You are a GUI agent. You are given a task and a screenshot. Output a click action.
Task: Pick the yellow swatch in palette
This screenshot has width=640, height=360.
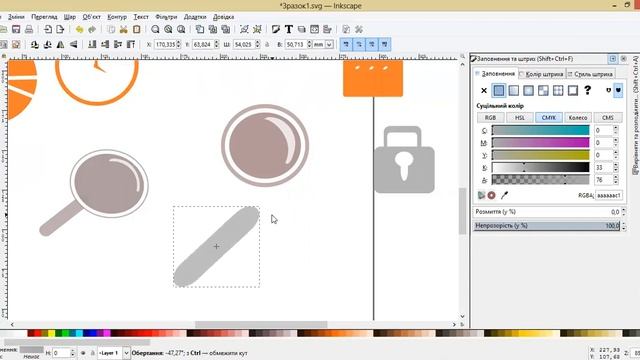(51, 333)
